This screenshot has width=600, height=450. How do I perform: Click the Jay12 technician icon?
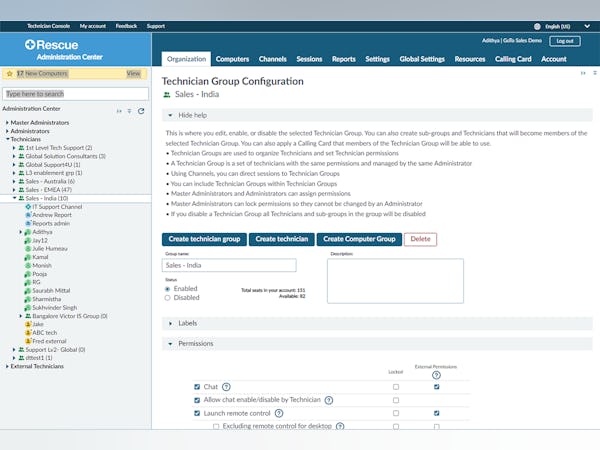[x=28, y=240]
